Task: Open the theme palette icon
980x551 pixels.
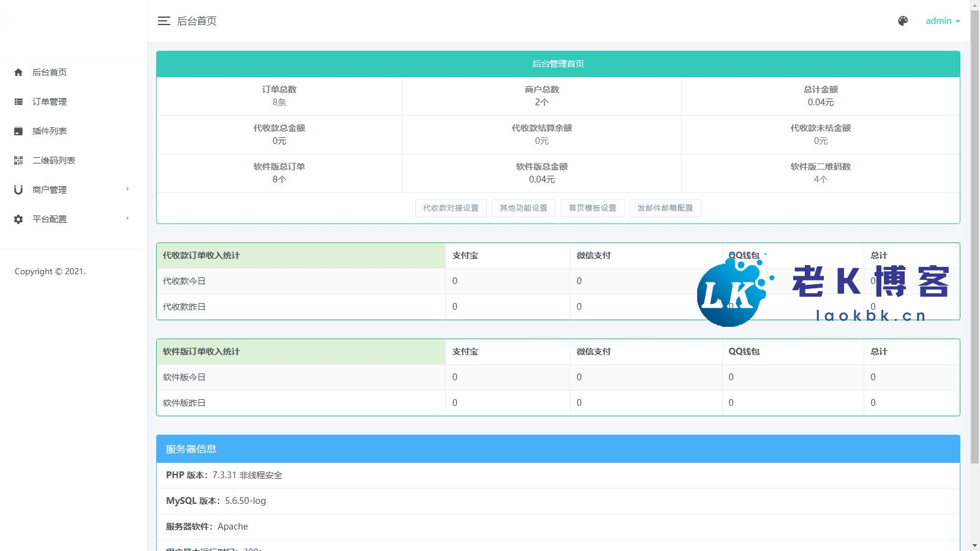Action: pyautogui.click(x=903, y=21)
